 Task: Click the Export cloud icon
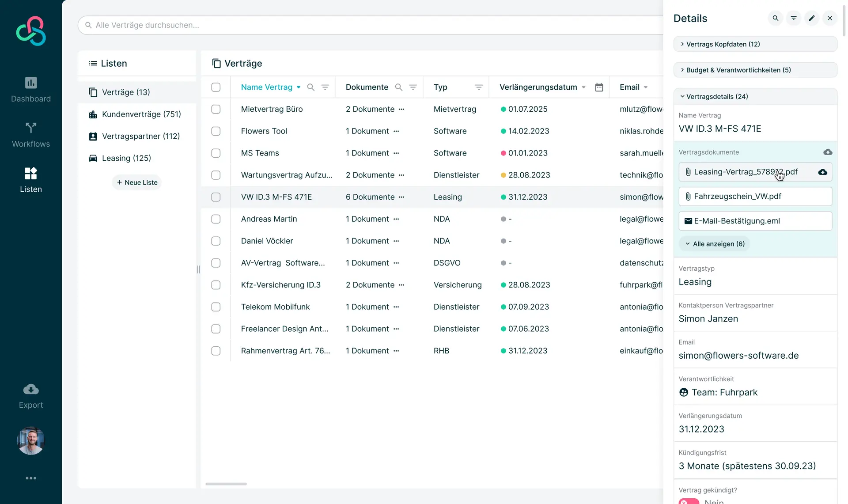[x=31, y=389]
